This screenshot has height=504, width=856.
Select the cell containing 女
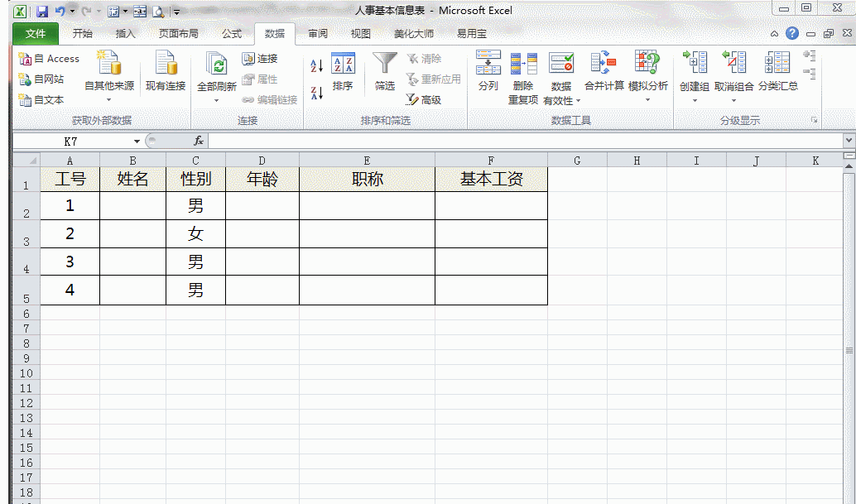pyautogui.click(x=195, y=233)
